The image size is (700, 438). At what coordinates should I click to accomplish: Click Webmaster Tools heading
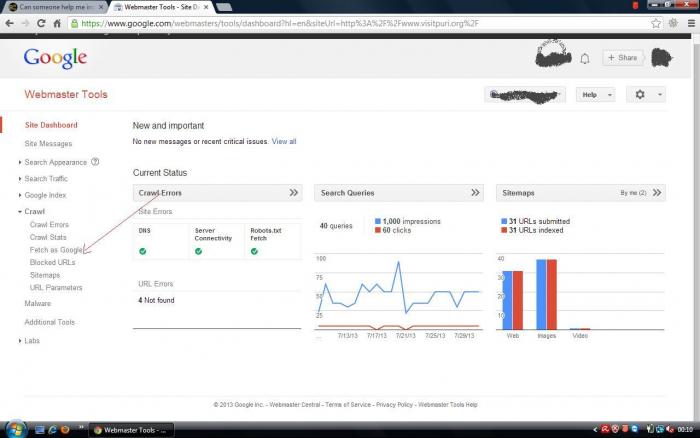click(66, 95)
